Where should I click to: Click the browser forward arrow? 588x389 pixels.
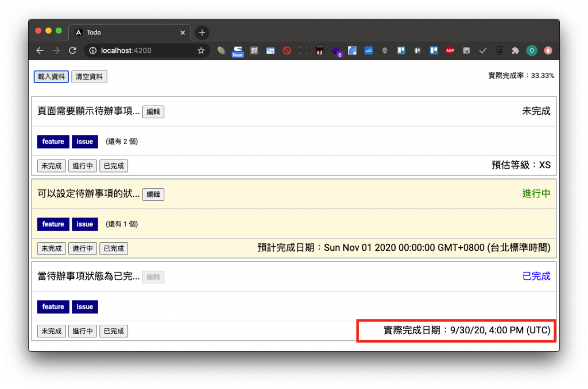pyautogui.click(x=56, y=50)
